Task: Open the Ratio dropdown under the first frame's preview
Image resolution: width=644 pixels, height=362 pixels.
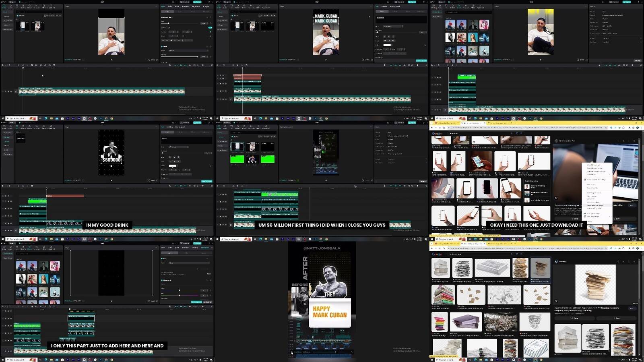Action: (153, 60)
